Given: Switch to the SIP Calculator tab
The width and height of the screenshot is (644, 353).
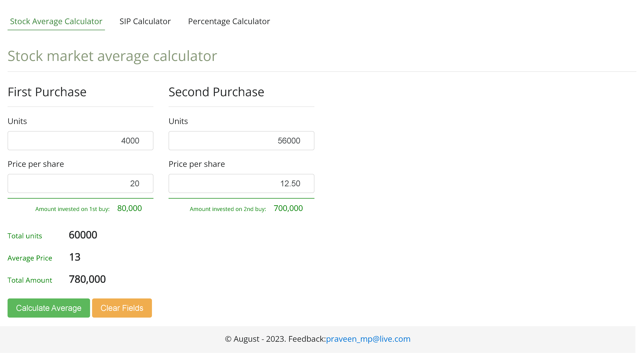Looking at the screenshot, I should (145, 21).
